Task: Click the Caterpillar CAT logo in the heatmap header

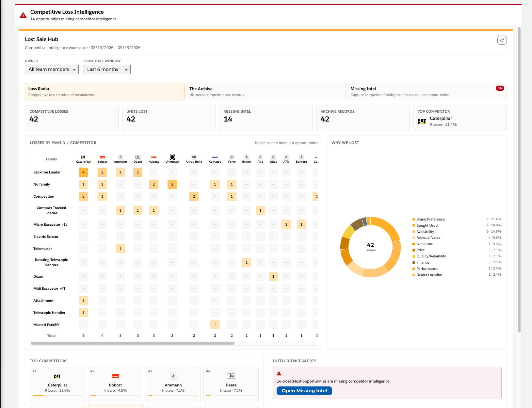Action: 83,157
